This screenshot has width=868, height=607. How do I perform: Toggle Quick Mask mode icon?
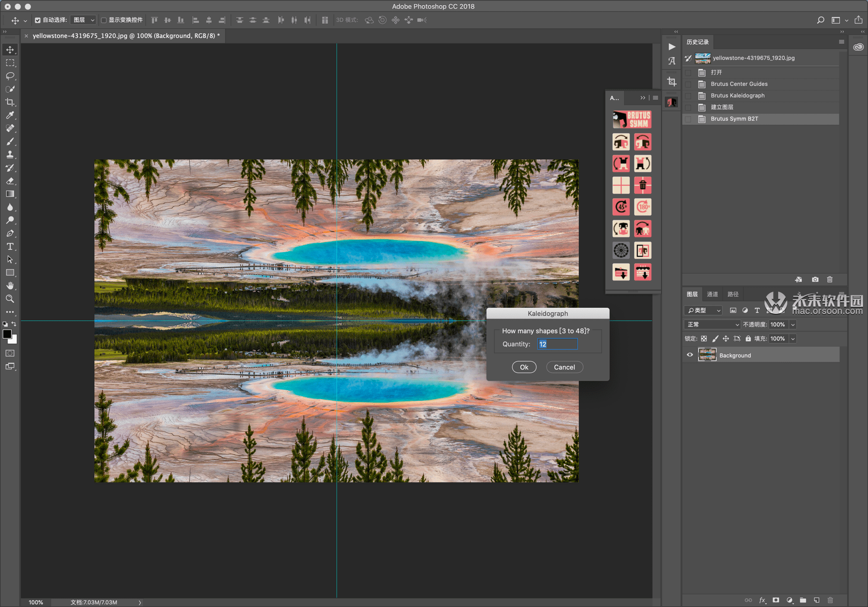point(10,353)
